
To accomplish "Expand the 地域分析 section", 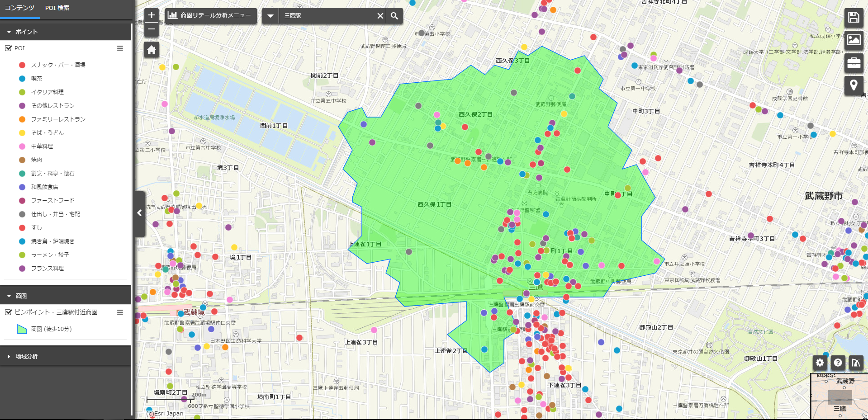I will (x=9, y=357).
